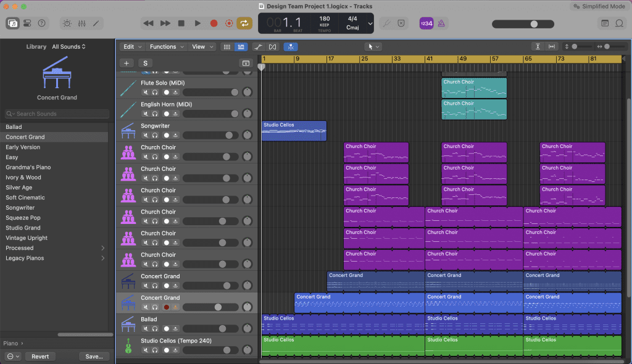Image resolution: width=632 pixels, height=364 pixels.
Task: Open the All Sounds dropdown in Library
Action: point(69,46)
